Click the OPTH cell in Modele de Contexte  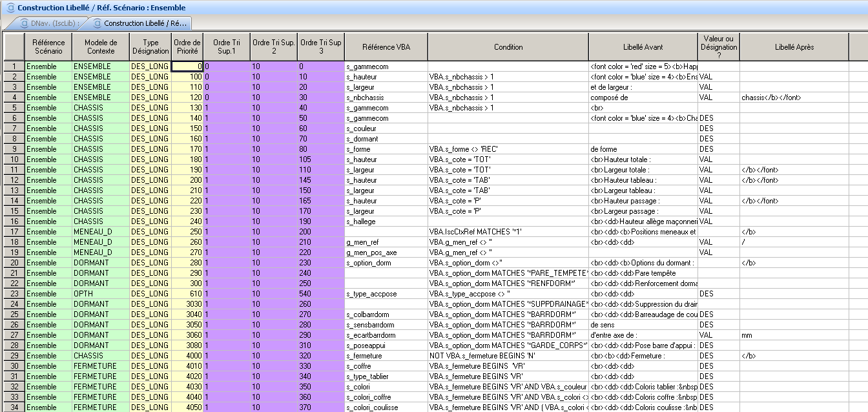[x=100, y=294]
